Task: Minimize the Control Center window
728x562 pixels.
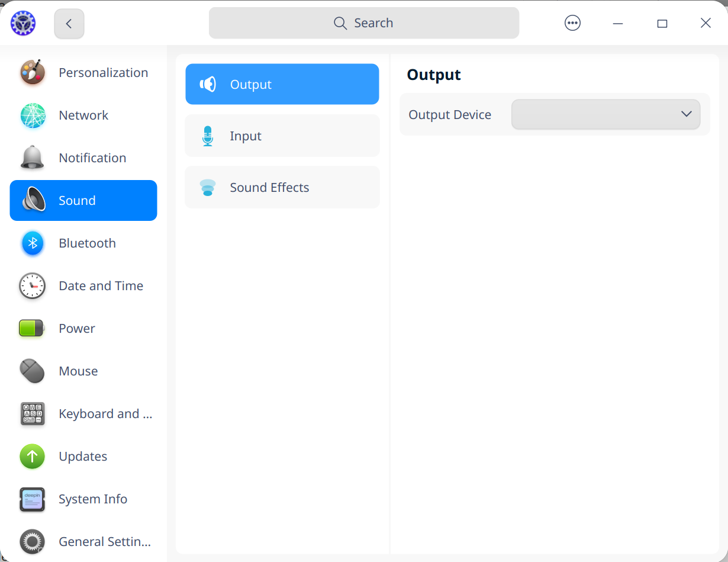Action: pos(618,23)
